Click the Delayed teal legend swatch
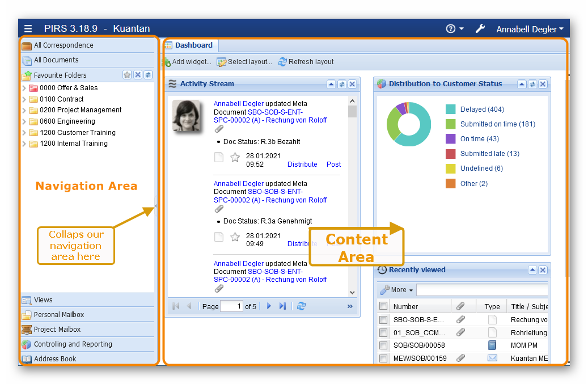The height and width of the screenshot is (384, 588). click(x=451, y=109)
